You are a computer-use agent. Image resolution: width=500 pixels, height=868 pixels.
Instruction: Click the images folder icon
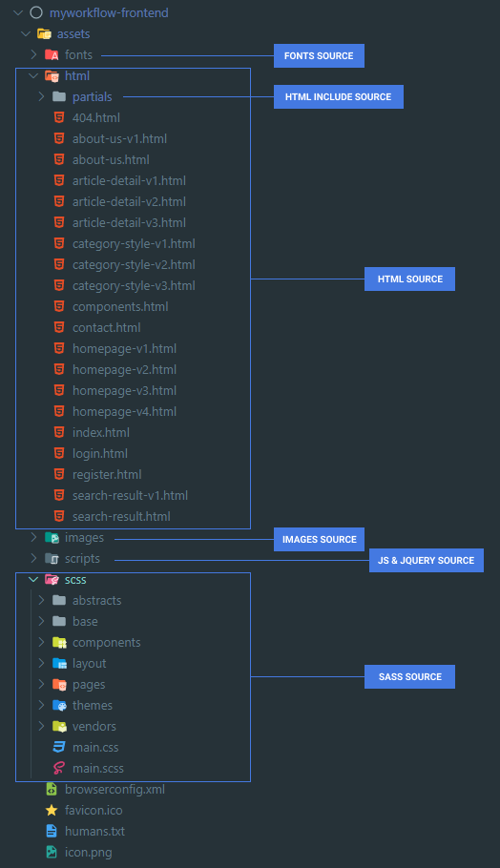pyautogui.click(x=52, y=538)
